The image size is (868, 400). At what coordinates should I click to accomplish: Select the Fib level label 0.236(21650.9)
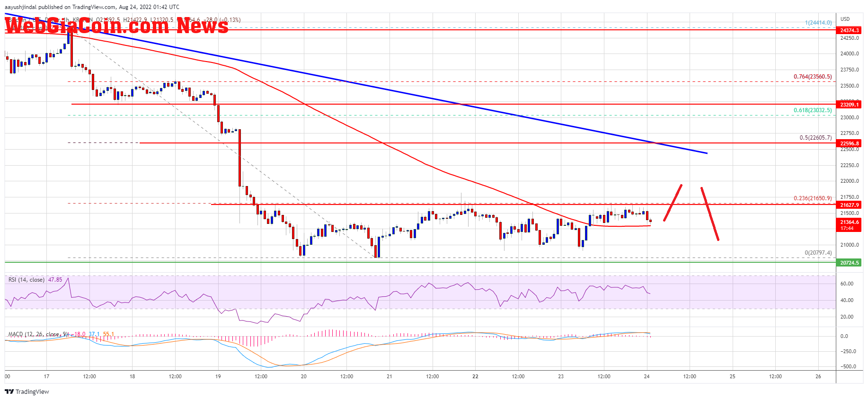(813, 198)
